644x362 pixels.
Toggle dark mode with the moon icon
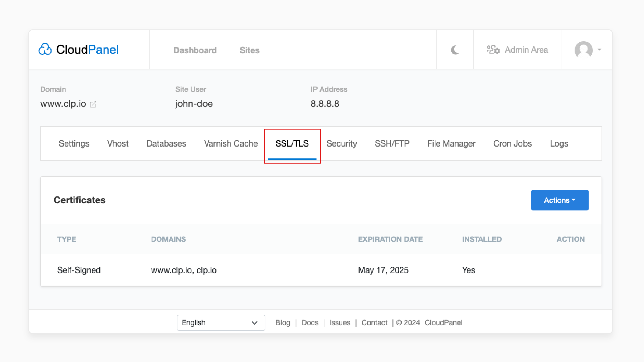pyautogui.click(x=455, y=50)
